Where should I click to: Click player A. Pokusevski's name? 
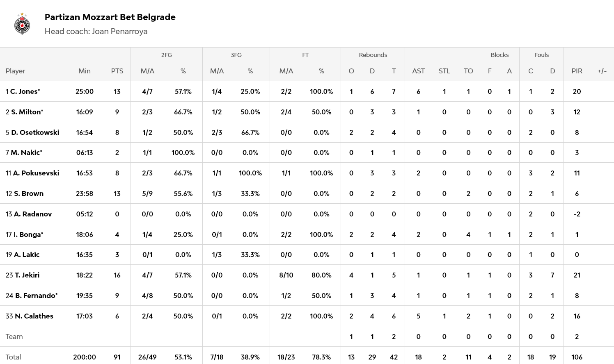pos(36,173)
